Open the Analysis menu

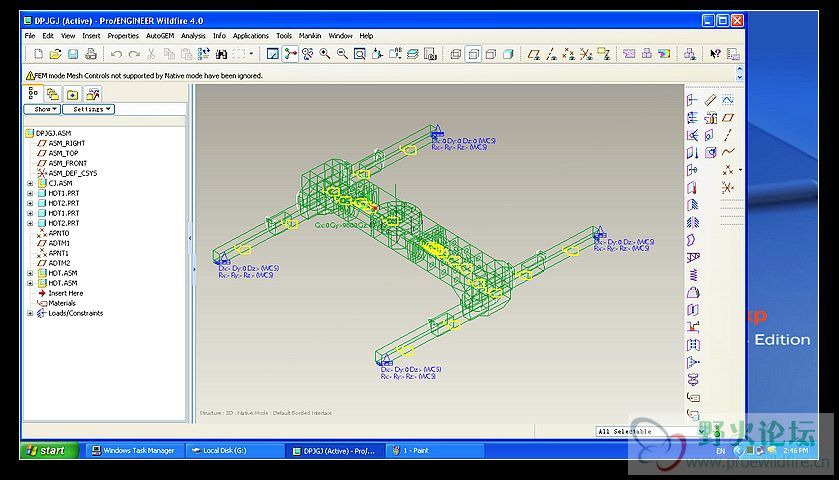coord(193,36)
